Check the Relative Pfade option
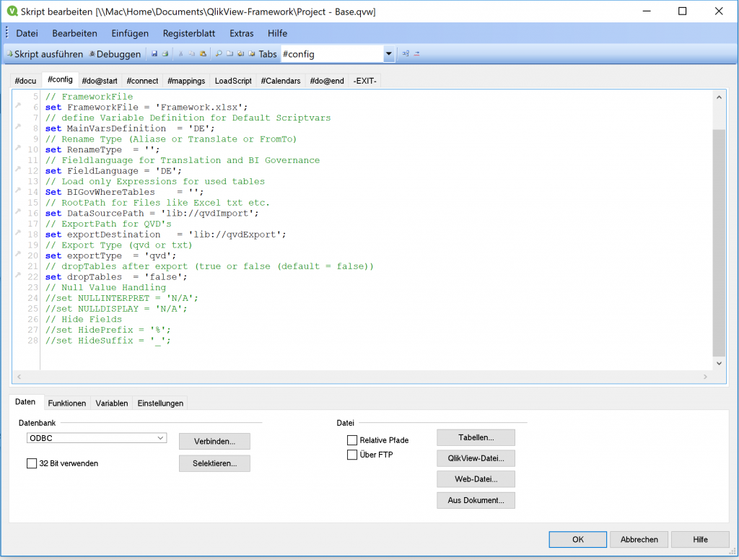The height and width of the screenshot is (560, 739). (x=352, y=440)
